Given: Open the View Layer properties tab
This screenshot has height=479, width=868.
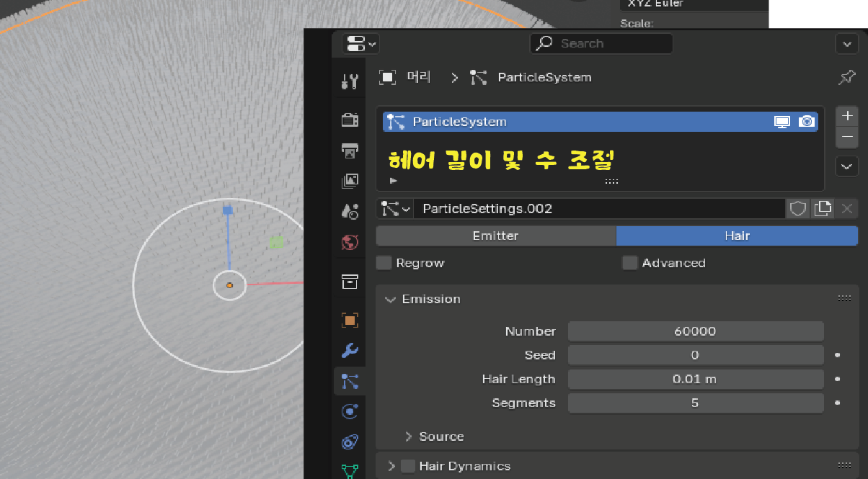Looking at the screenshot, I should [x=350, y=180].
